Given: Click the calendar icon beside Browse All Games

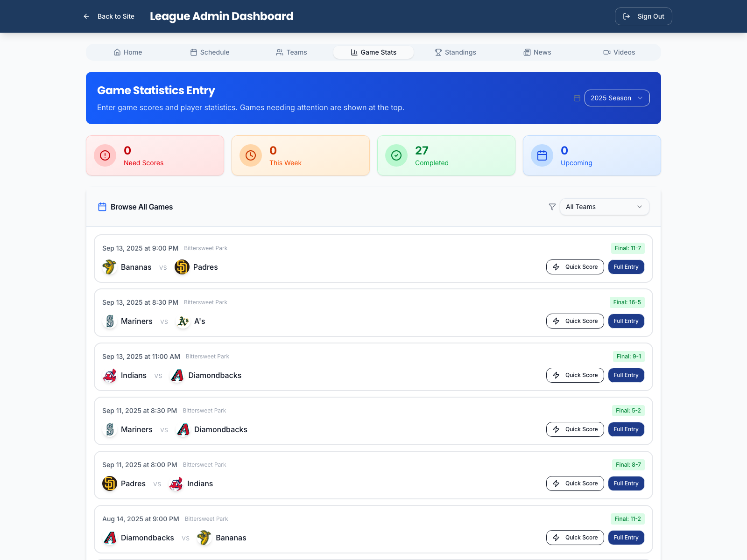Looking at the screenshot, I should 102,207.
